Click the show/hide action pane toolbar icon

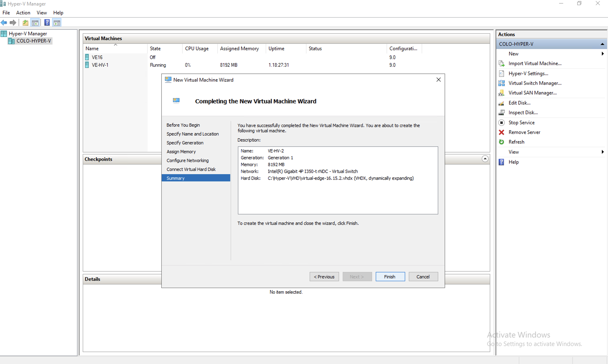coord(57,23)
